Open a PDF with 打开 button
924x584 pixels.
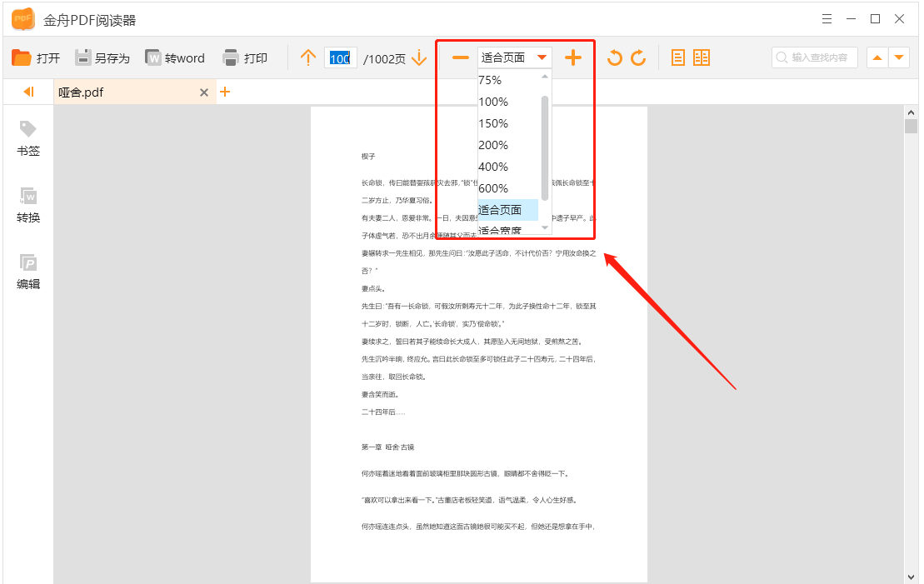[37, 57]
